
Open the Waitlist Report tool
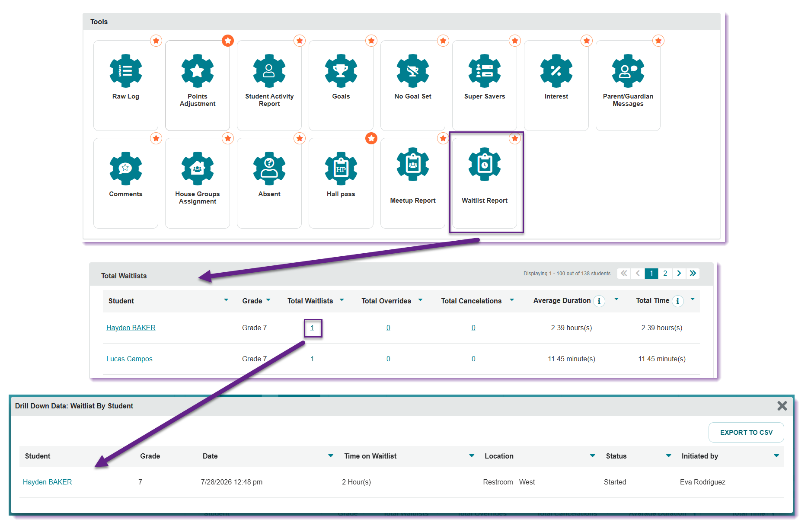485,183
